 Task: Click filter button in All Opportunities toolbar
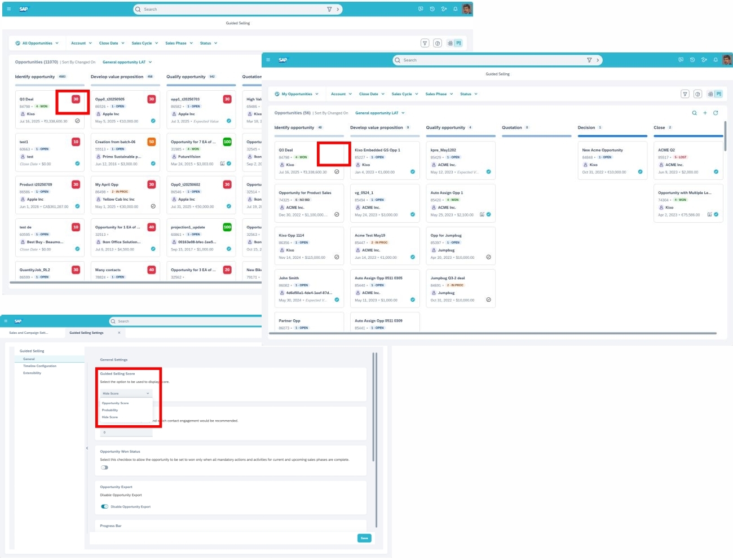click(425, 43)
